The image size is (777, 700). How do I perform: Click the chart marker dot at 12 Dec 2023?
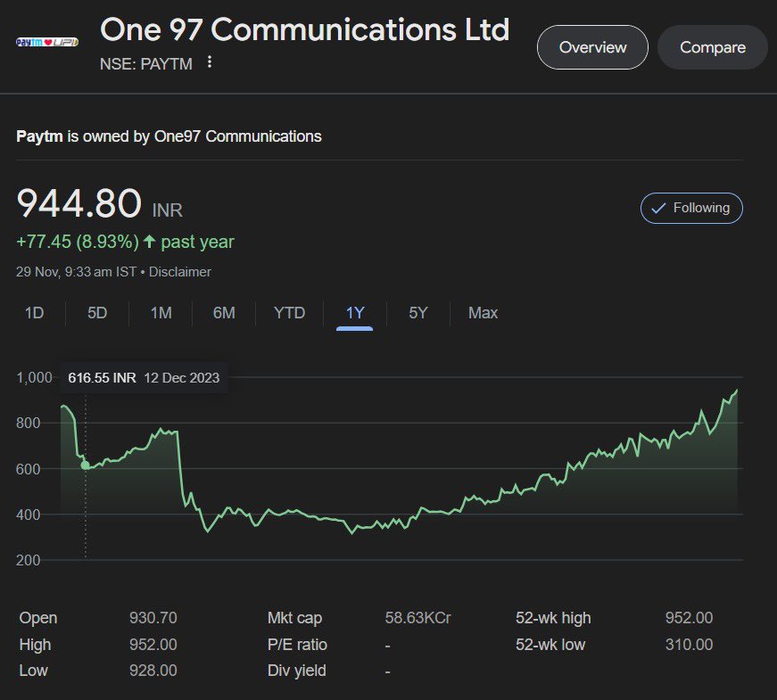point(86,465)
